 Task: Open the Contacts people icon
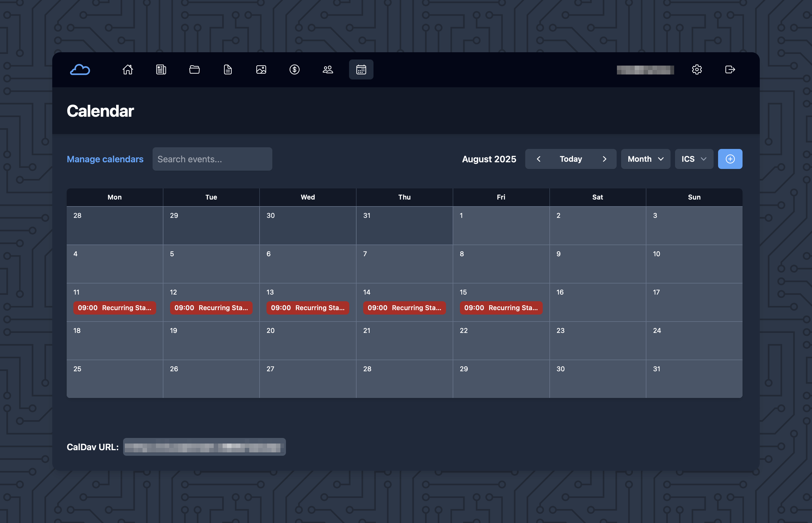[x=328, y=70]
